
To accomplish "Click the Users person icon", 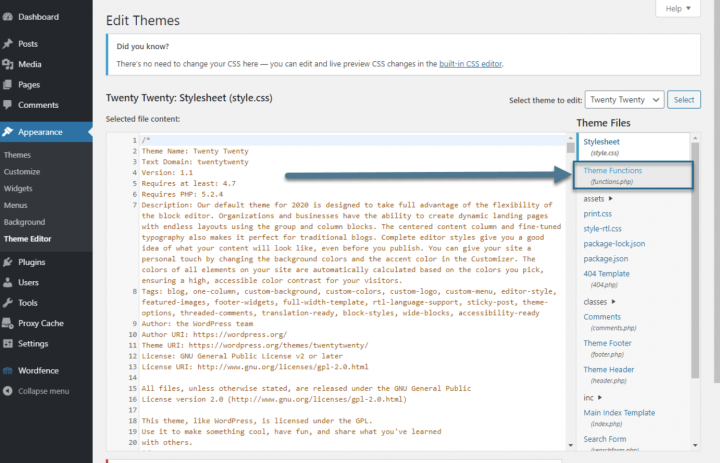I will (7, 282).
